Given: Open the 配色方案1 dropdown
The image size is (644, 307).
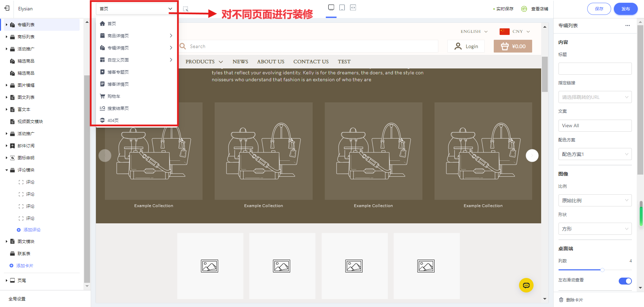Looking at the screenshot, I should point(594,154).
